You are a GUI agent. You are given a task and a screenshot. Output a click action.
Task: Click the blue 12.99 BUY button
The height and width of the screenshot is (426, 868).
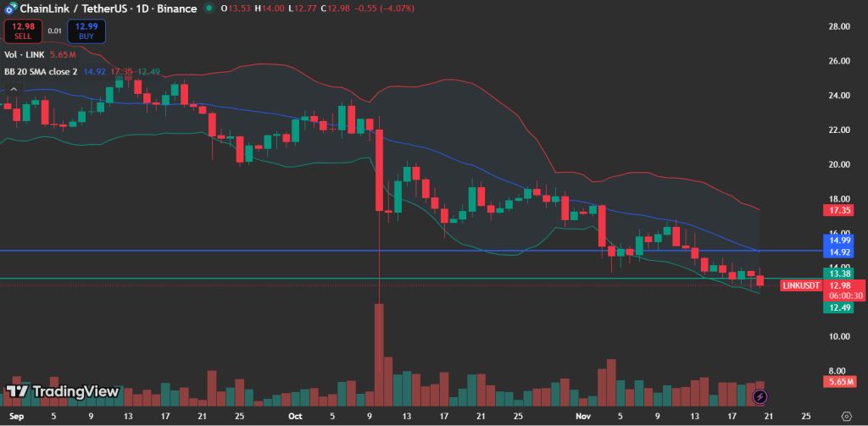[86, 31]
